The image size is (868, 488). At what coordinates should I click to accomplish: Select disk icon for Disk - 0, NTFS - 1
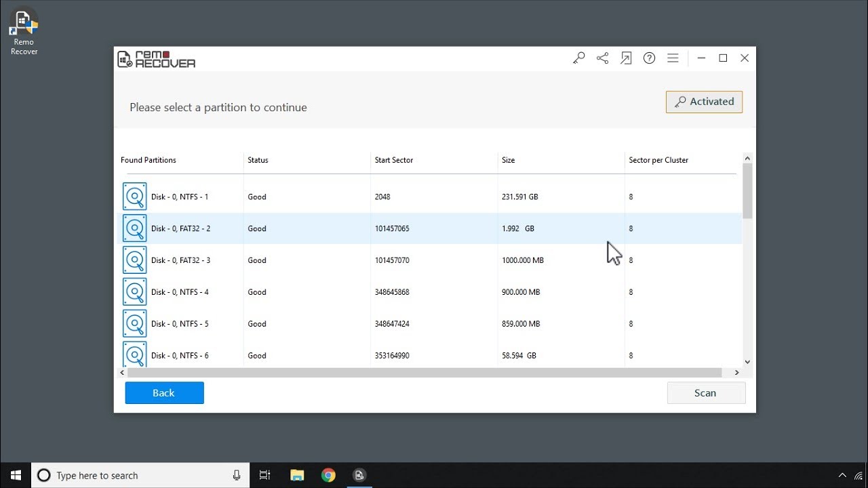pyautogui.click(x=135, y=197)
